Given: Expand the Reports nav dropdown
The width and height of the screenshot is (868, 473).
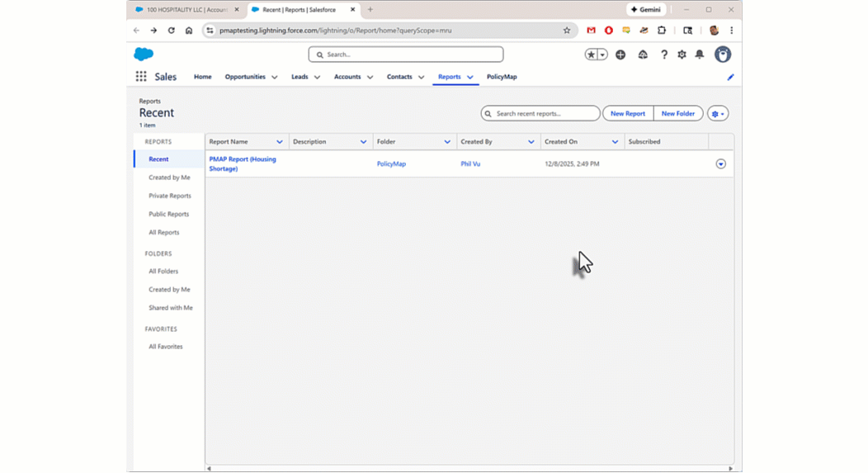Looking at the screenshot, I should 470,77.
